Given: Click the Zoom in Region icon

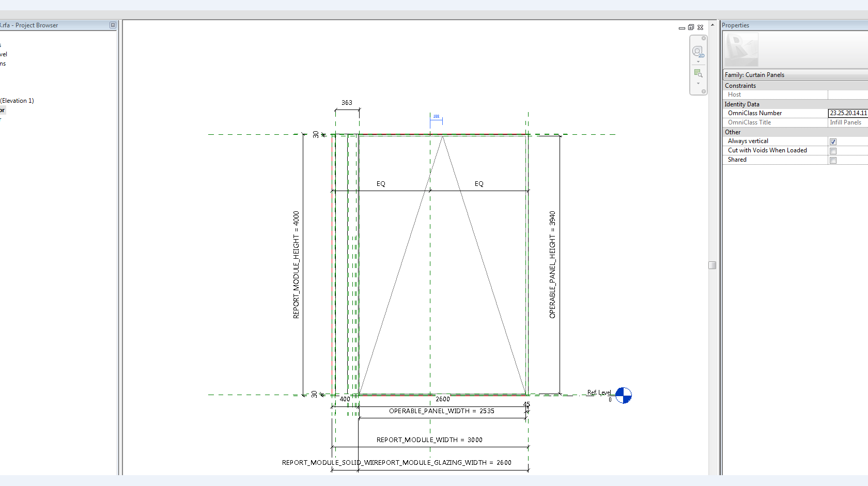Looking at the screenshot, I should 698,73.
